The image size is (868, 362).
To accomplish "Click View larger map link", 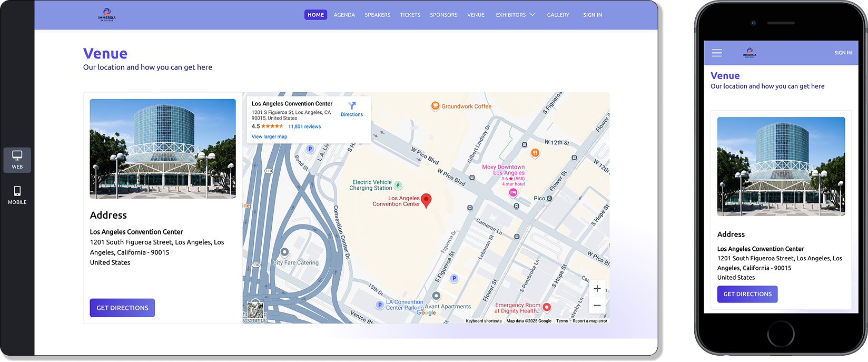I will pos(269,136).
